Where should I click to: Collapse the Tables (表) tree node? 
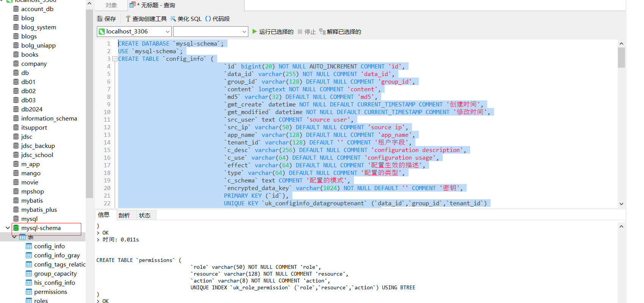(14, 237)
